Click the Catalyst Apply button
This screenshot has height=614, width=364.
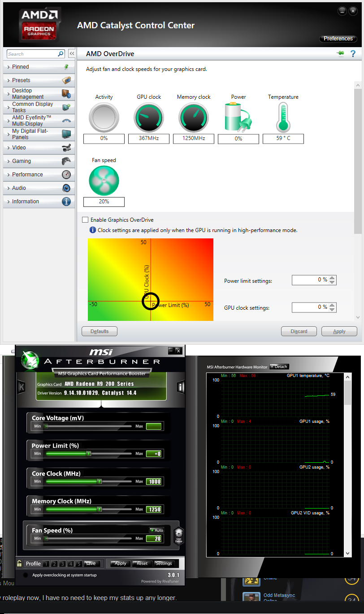339,331
